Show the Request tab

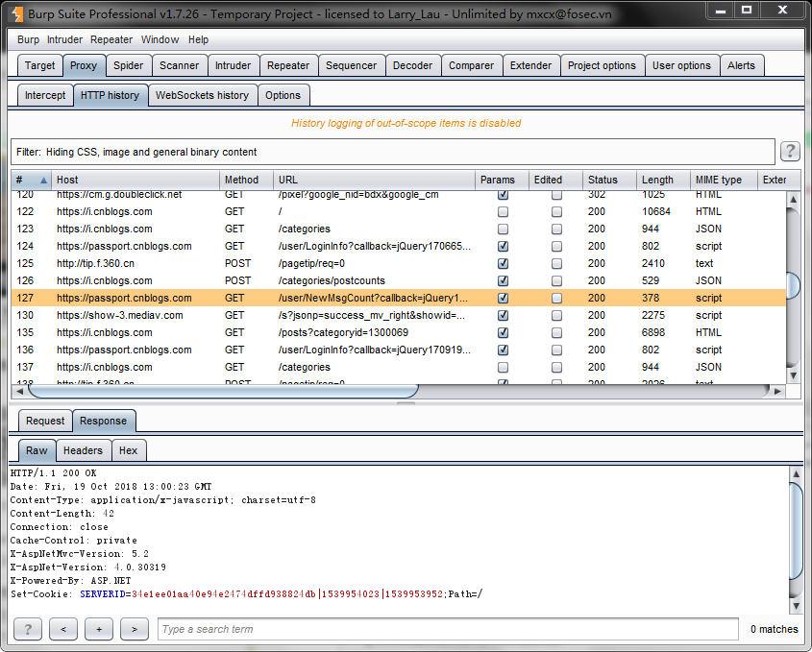pos(45,421)
